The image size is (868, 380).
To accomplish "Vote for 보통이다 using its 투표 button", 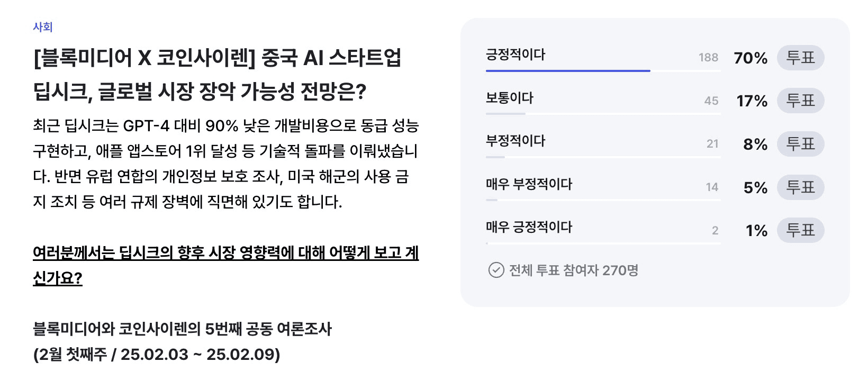I will [800, 101].
